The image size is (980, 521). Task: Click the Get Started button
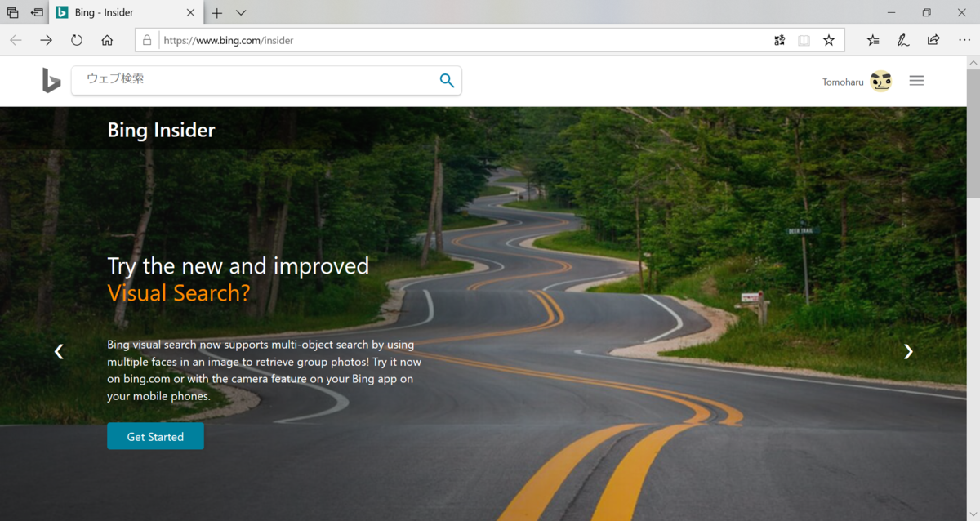click(155, 436)
